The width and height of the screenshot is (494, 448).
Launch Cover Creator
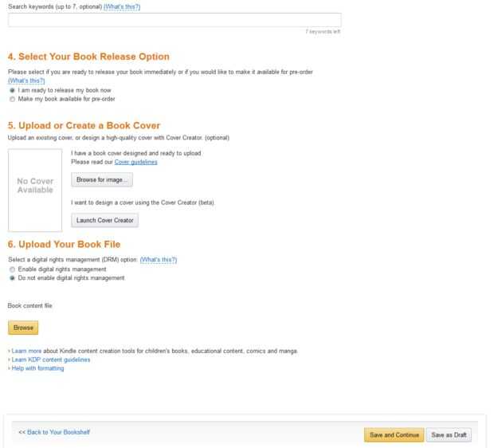[104, 220]
